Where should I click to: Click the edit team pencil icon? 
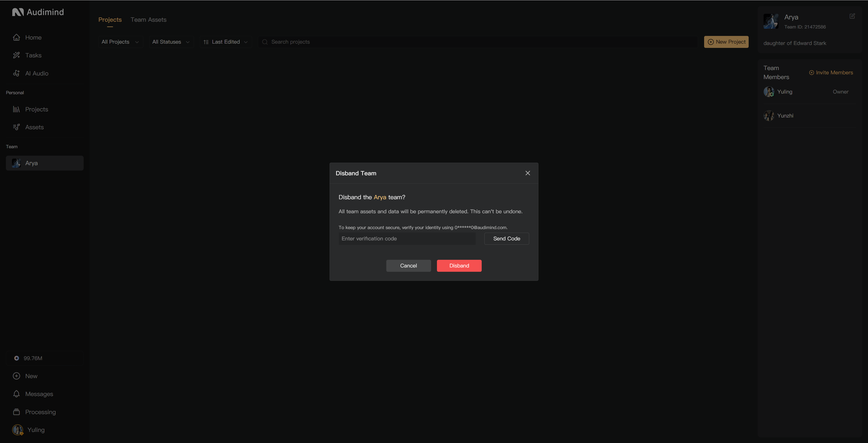tap(852, 16)
